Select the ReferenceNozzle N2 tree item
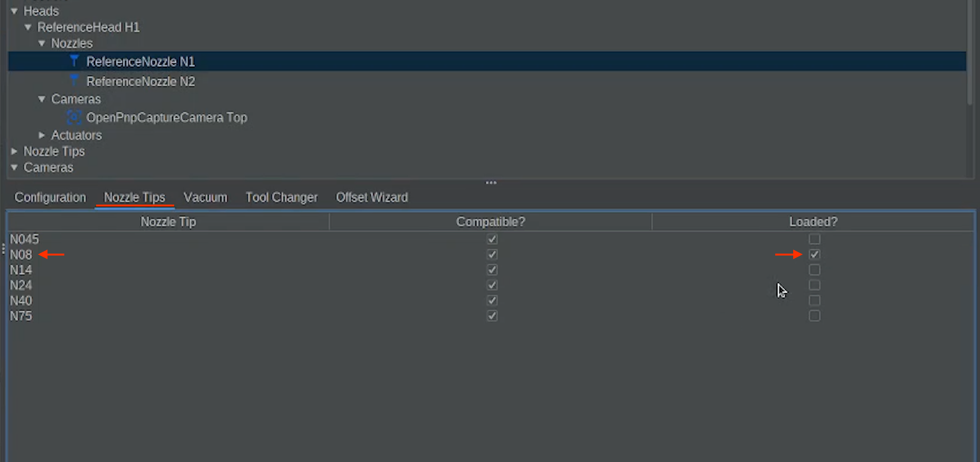This screenshot has height=462, width=980. tap(140, 81)
